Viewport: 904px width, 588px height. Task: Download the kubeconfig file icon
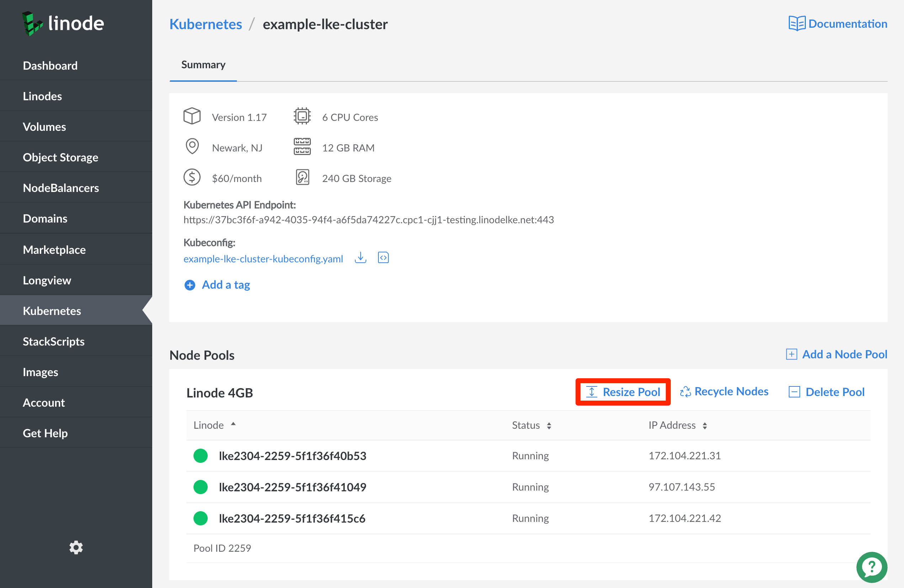pyautogui.click(x=360, y=258)
